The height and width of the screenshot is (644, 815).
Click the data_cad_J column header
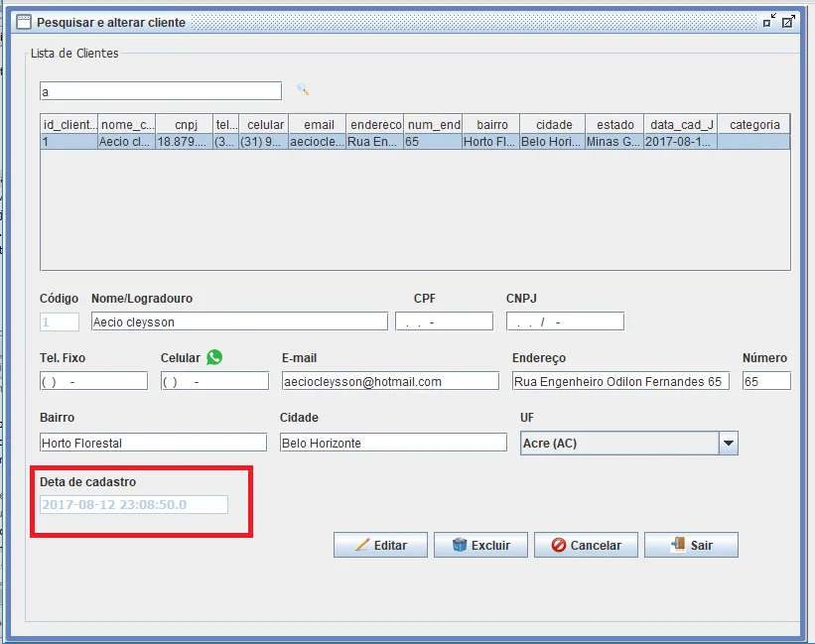pyautogui.click(x=680, y=125)
